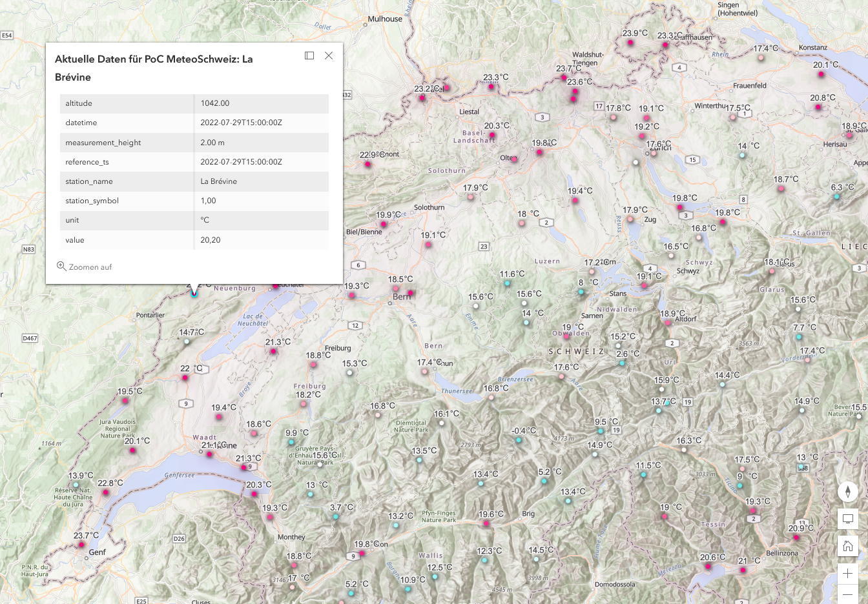Select the -0.4°C station marker

pos(519,440)
